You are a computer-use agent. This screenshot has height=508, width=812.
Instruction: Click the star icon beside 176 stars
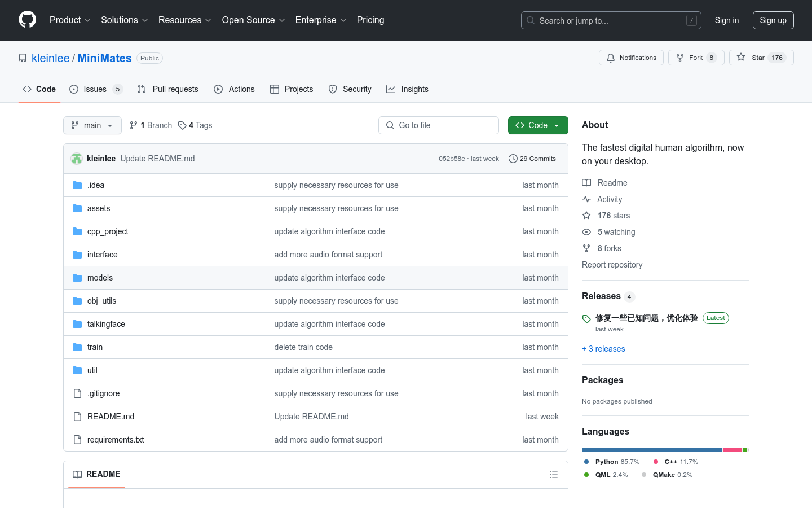tap(586, 216)
